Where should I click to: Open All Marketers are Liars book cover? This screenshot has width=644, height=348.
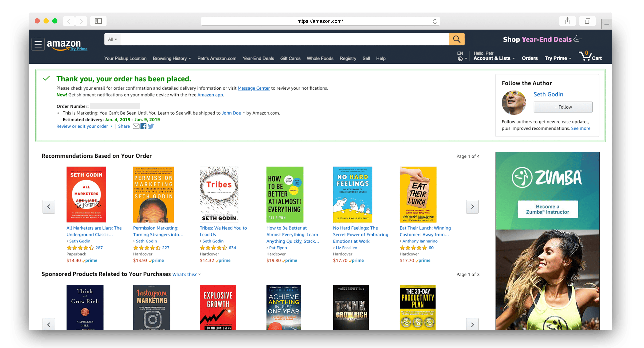tap(86, 195)
